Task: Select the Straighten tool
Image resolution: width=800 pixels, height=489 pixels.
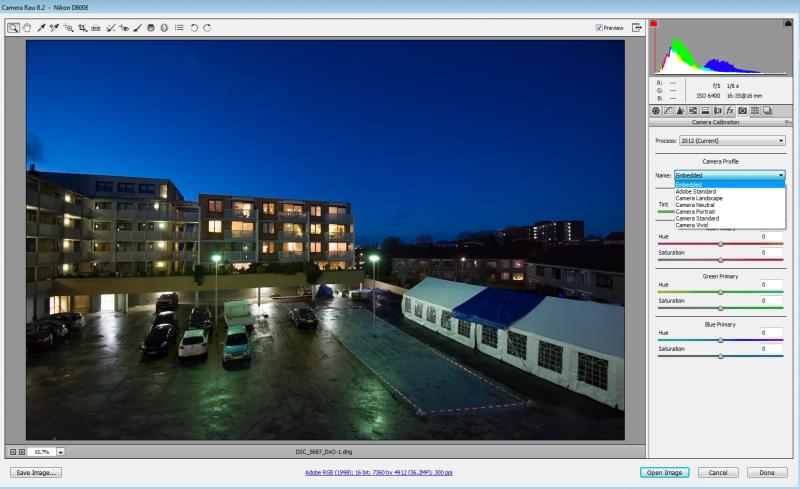Action: pyautogui.click(x=96, y=28)
